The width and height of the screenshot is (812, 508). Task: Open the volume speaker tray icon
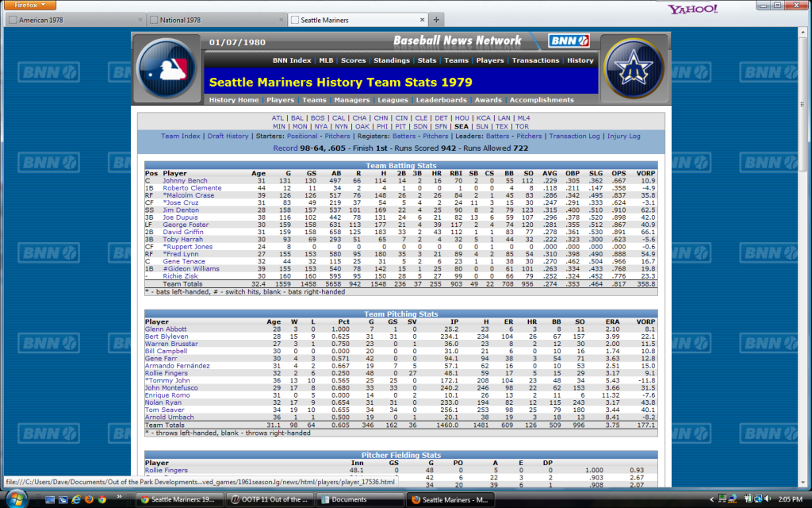768,499
